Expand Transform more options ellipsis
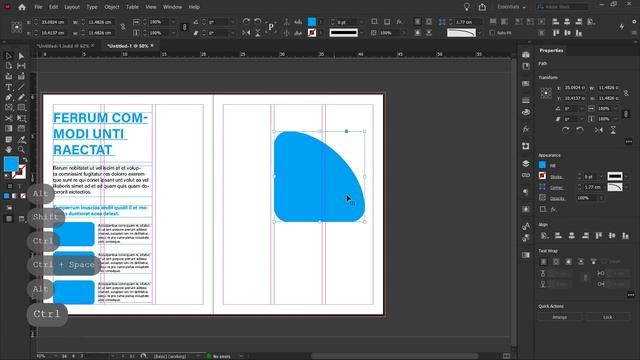 click(x=629, y=142)
